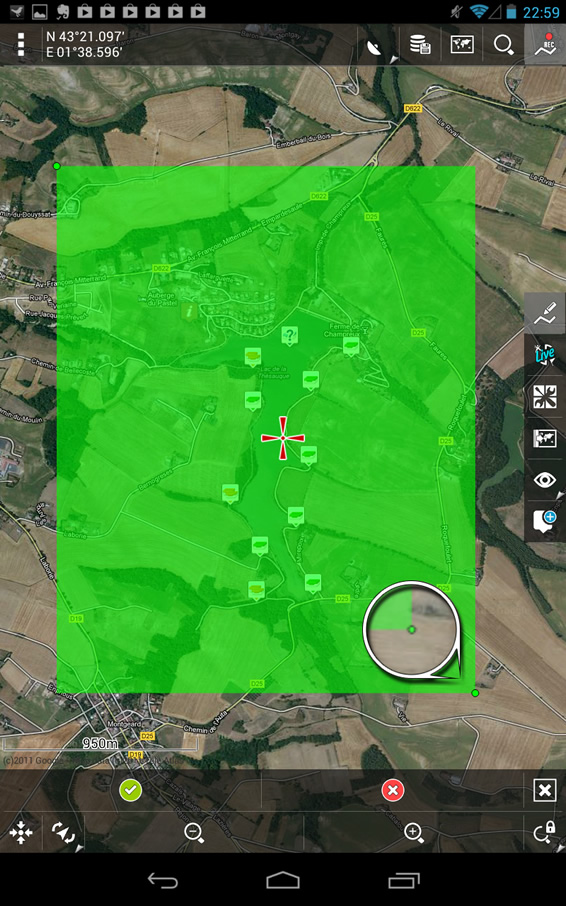Tap the 22:59 clock in status bar

coord(541,12)
